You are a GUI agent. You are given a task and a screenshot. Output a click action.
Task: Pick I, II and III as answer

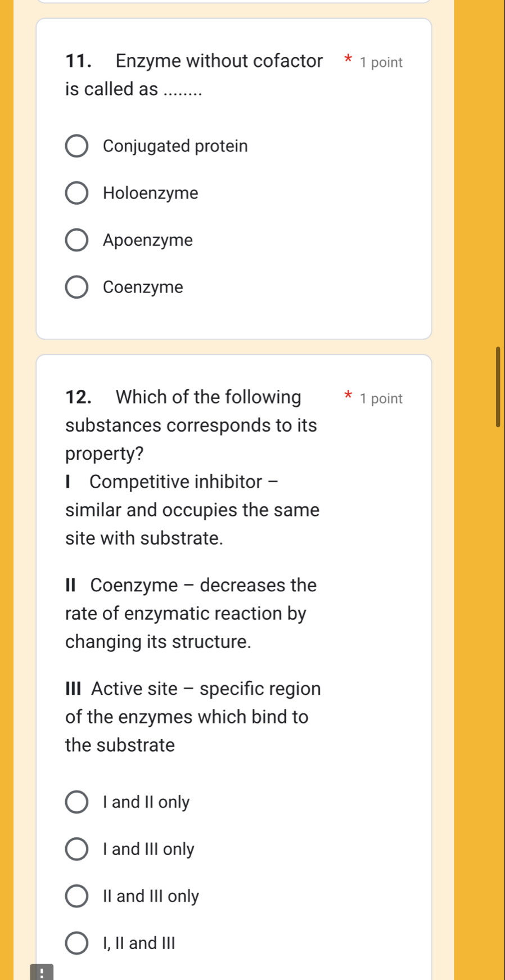point(77,943)
